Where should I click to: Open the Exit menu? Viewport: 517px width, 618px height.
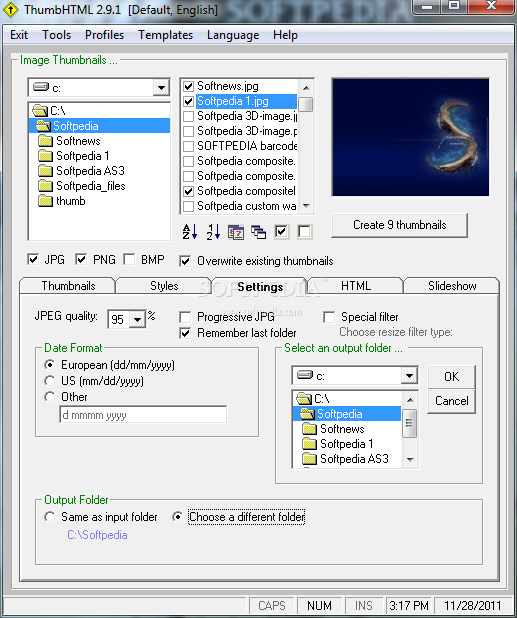[19, 35]
